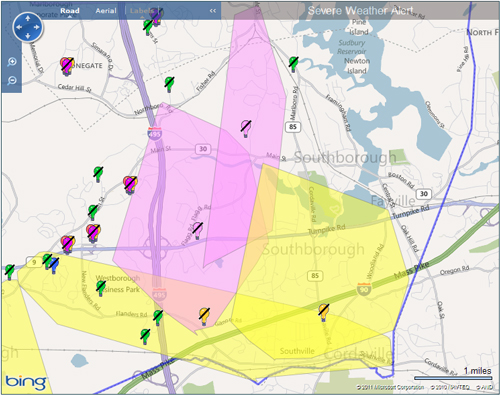Pan the map left with compass arrow
The width and height of the screenshot is (500, 395).
coord(19,27)
